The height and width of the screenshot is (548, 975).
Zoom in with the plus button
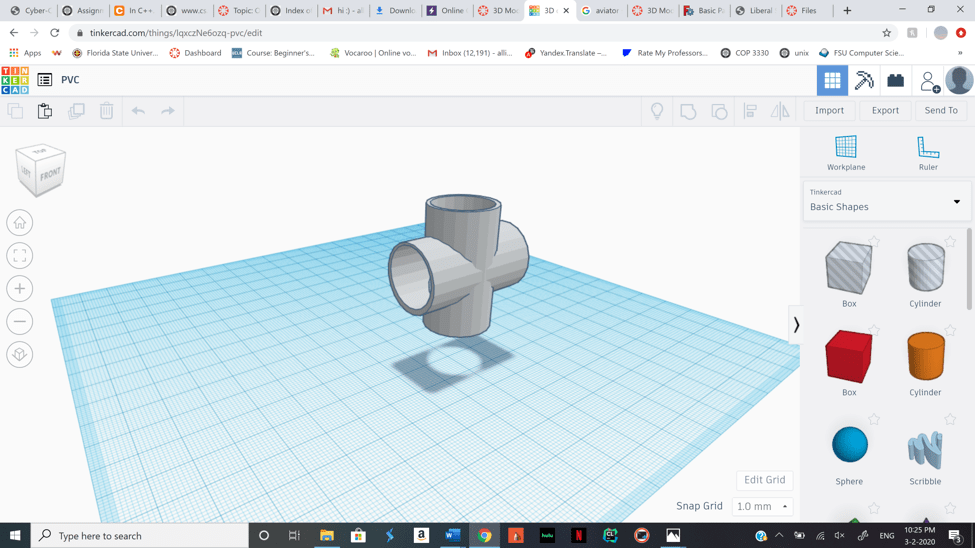[20, 289]
